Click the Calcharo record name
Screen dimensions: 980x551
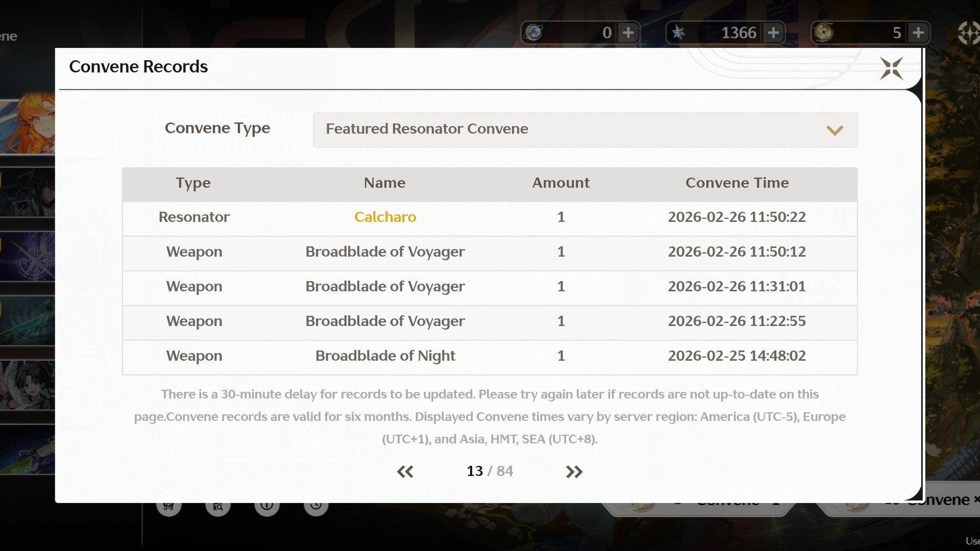pyautogui.click(x=385, y=217)
